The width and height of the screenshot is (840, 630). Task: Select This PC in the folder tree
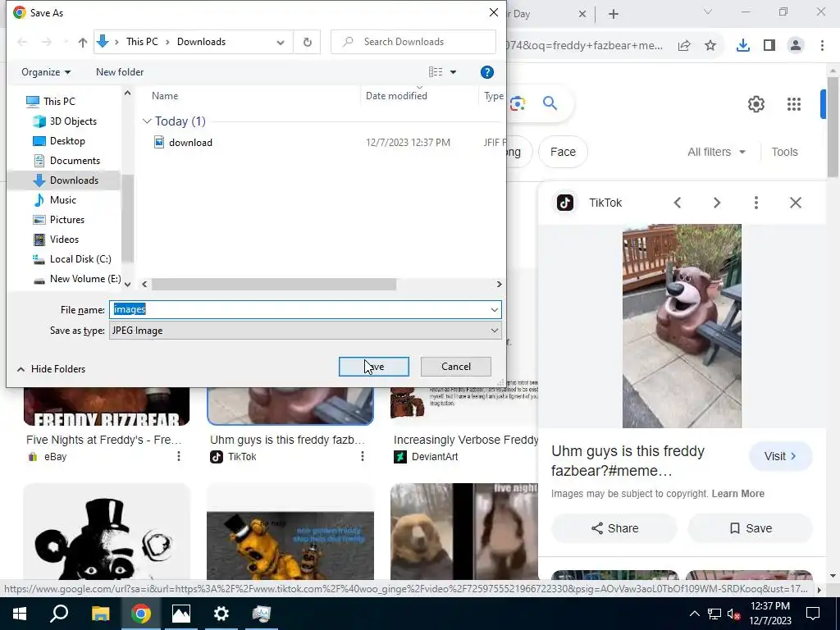point(59,101)
